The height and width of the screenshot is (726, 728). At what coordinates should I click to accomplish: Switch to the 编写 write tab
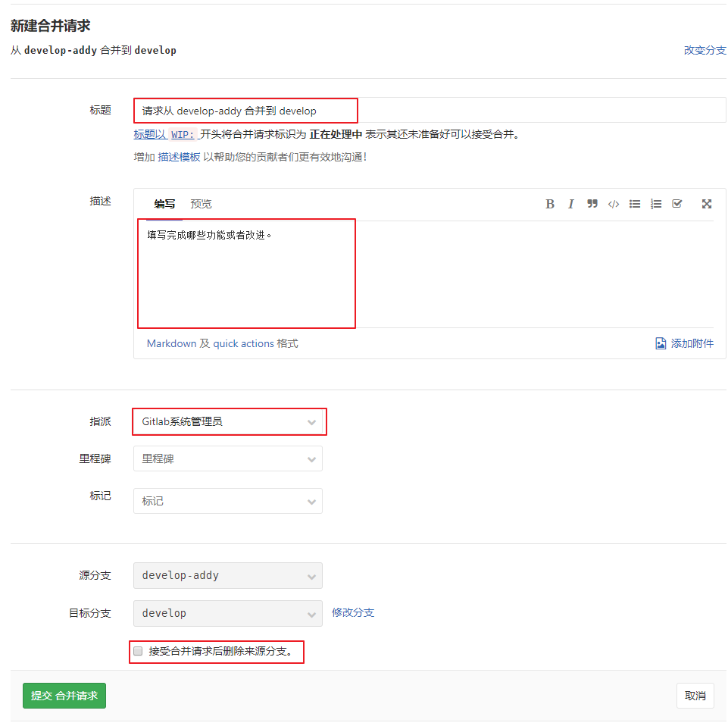[x=164, y=204]
